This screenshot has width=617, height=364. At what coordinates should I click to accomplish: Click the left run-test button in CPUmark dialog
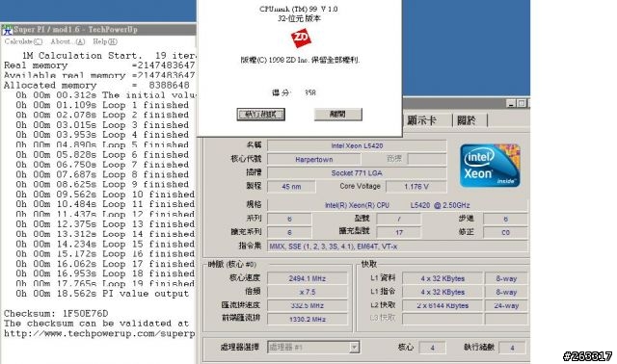261,115
